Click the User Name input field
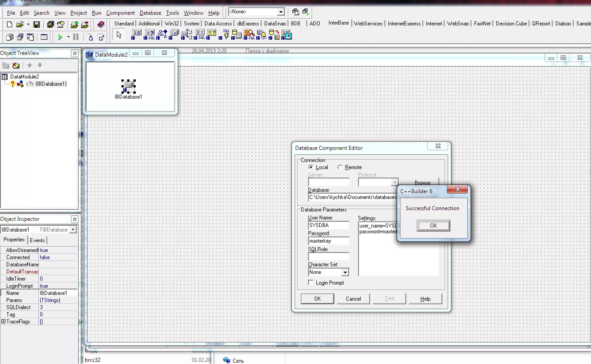This screenshot has width=591, height=364. pos(329,225)
